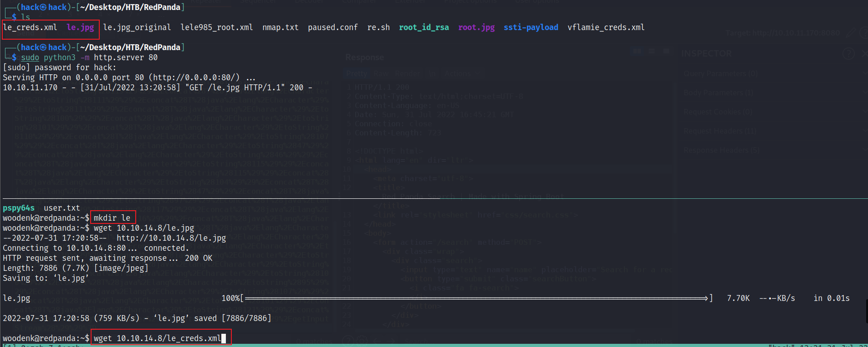Click the pspy64s file name
The image size is (868, 347).
(x=19, y=208)
